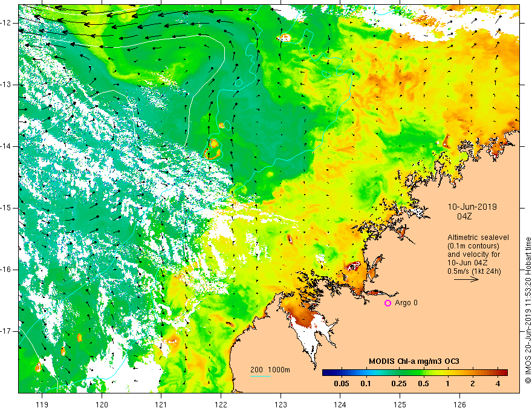
Task: Click the longitude axis label '119'
Action: pyautogui.click(x=42, y=404)
